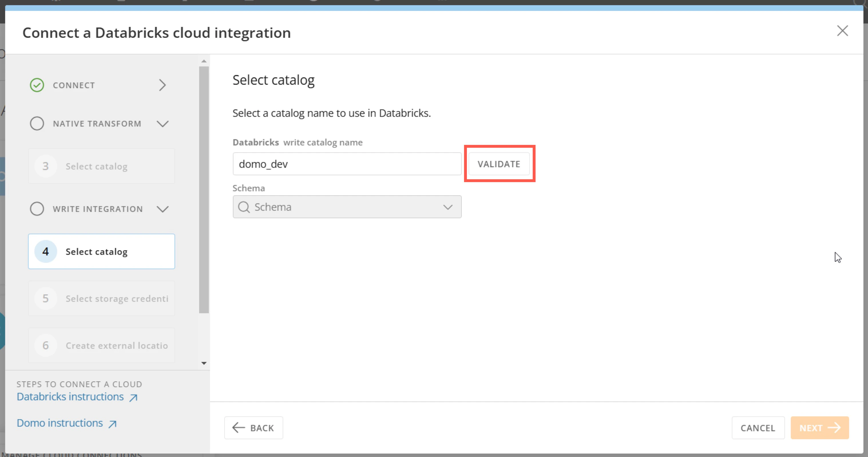Cancel the cloud integration setup
The width and height of the screenshot is (868, 457).
click(x=758, y=428)
